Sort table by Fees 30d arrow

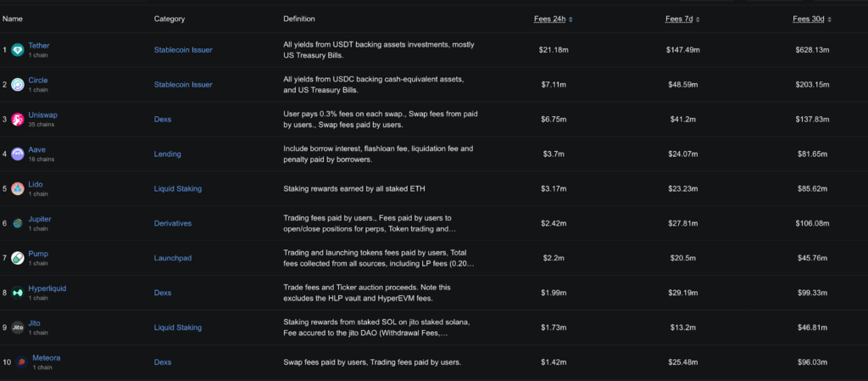tap(829, 20)
